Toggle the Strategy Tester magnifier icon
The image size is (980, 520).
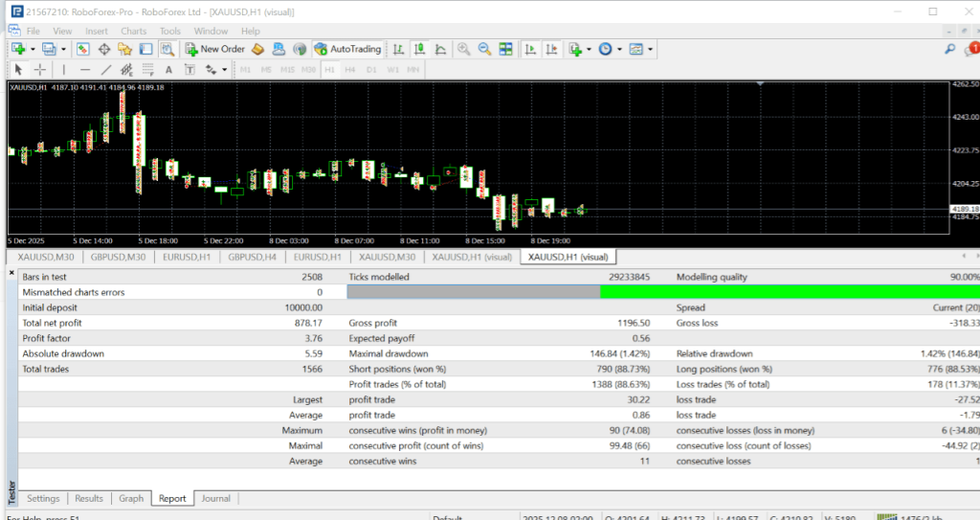click(167, 49)
